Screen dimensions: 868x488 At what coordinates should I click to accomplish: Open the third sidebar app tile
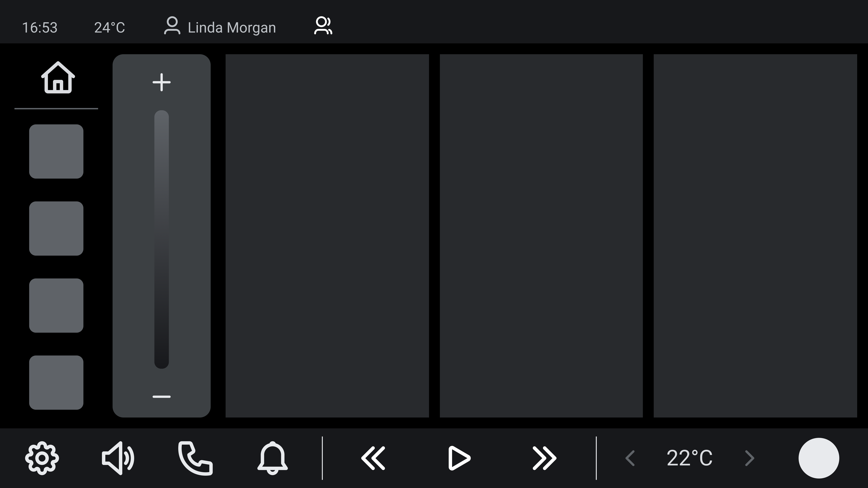(x=56, y=306)
